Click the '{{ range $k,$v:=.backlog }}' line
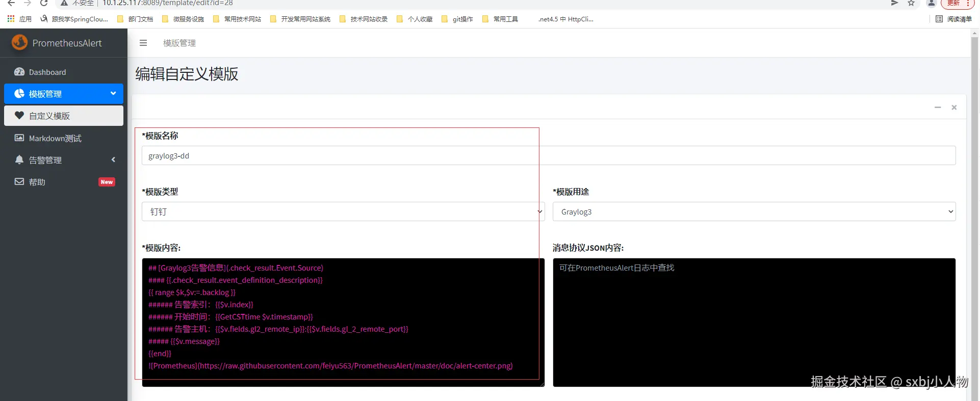Image resolution: width=980 pixels, height=401 pixels. tap(192, 292)
